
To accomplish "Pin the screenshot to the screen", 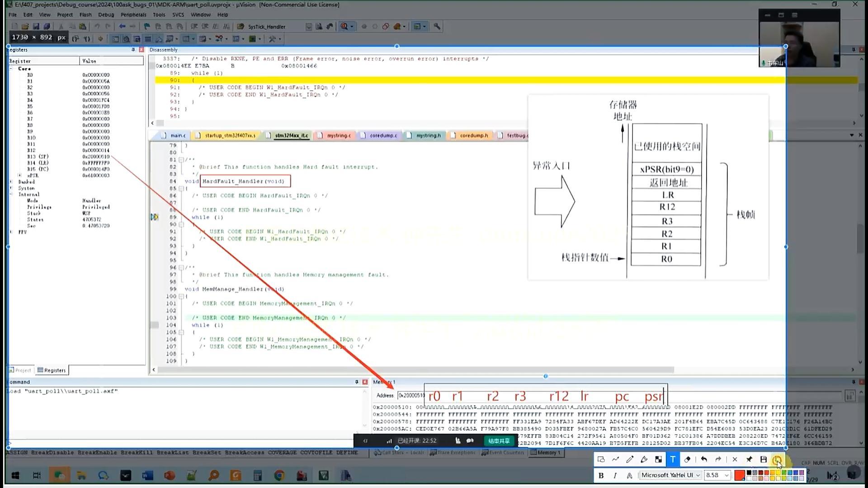I will (749, 460).
